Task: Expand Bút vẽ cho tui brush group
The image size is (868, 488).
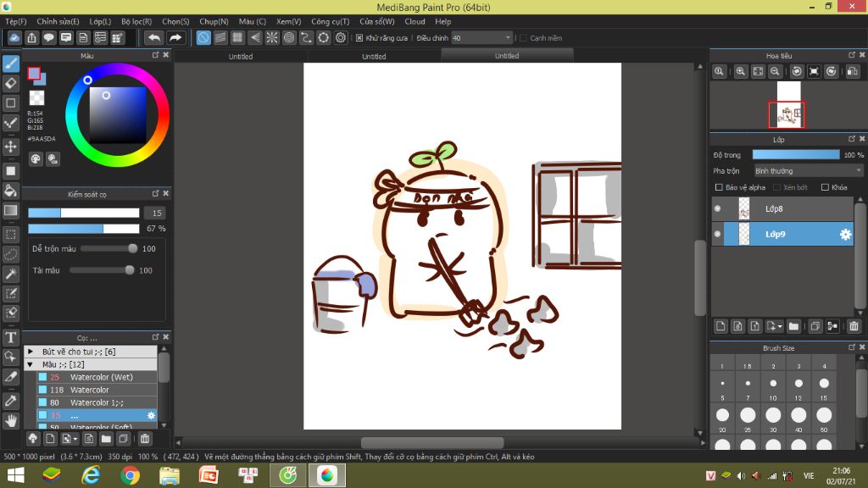Action: [x=31, y=352]
